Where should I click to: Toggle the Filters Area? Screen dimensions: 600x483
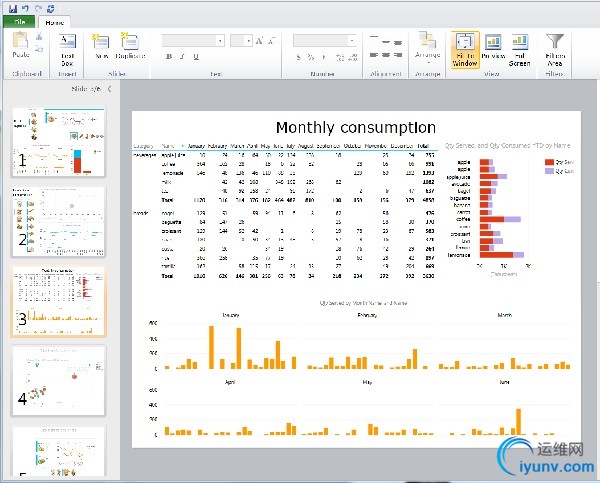555,50
